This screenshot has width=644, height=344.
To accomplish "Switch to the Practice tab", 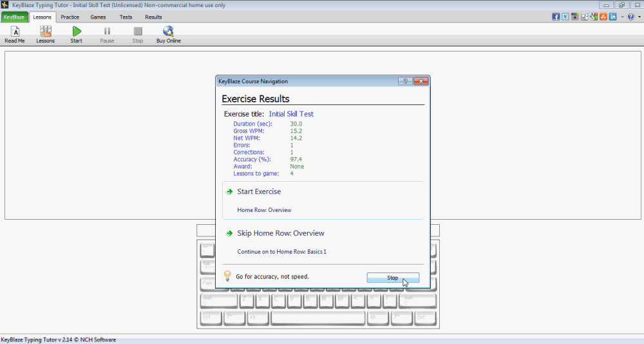I will 70,17.
